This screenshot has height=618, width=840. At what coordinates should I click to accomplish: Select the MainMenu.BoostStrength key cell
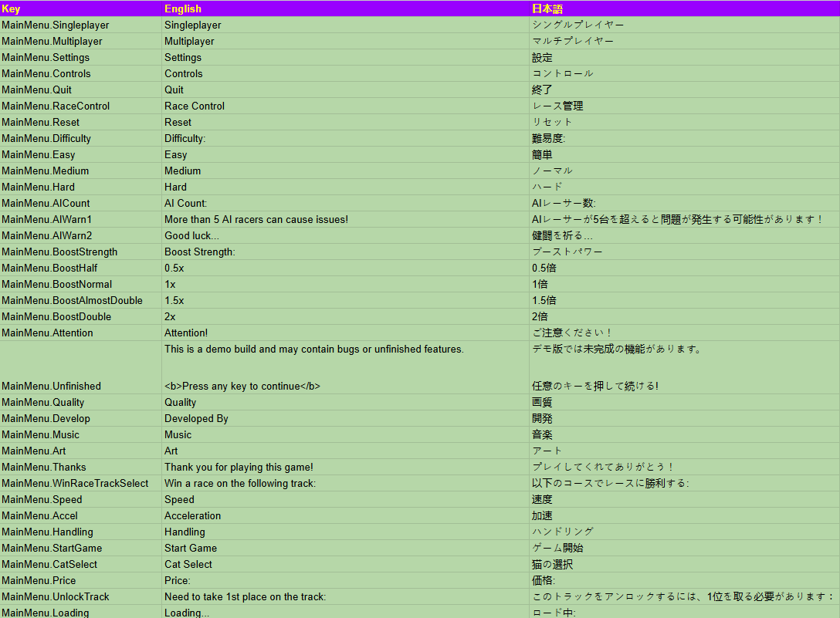[x=81, y=252]
